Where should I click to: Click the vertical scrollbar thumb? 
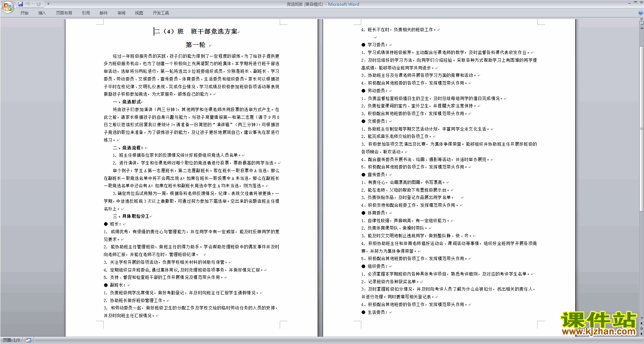click(x=642, y=129)
